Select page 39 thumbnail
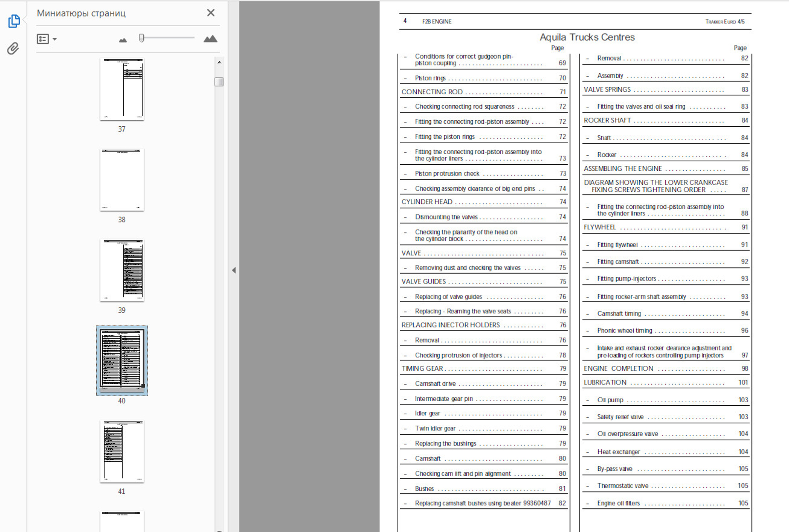This screenshot has width=789, height=532. click(x=122, y=270)
